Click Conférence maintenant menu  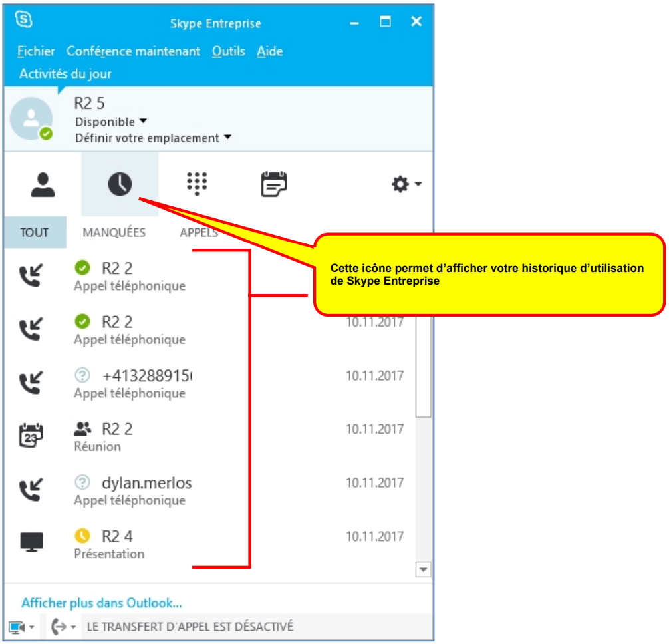[133, 51]
